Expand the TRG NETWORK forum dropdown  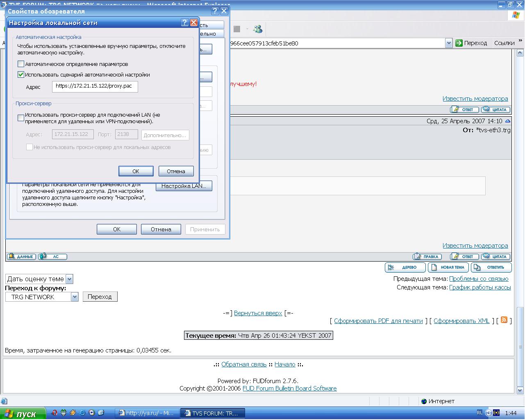pos(74,297)
